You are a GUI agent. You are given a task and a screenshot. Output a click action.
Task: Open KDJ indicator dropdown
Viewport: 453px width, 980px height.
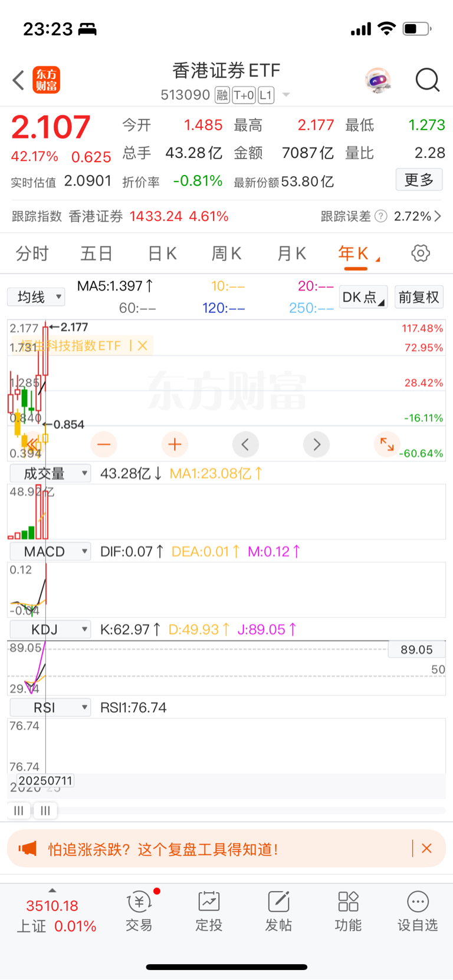point(50,629)
